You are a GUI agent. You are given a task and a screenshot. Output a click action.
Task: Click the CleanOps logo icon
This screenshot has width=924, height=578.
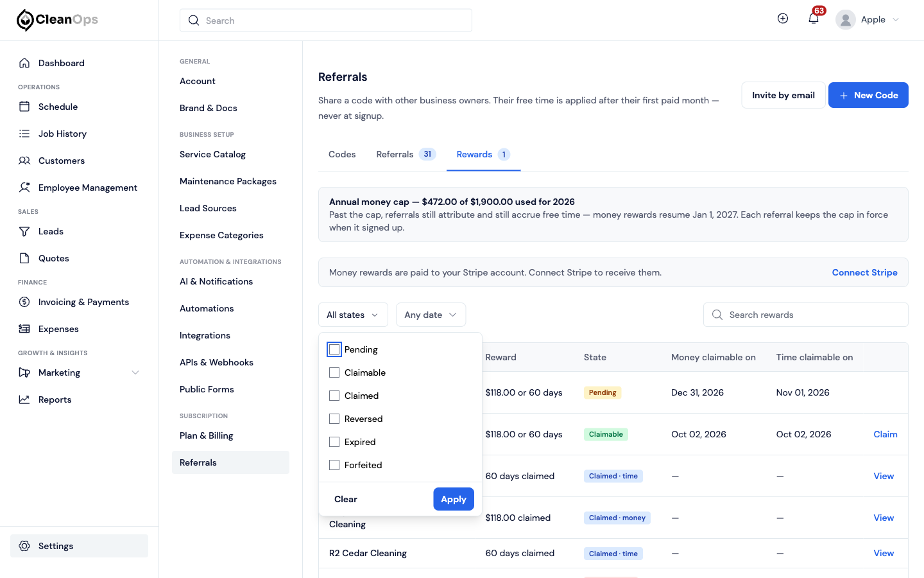coord(25,20)
